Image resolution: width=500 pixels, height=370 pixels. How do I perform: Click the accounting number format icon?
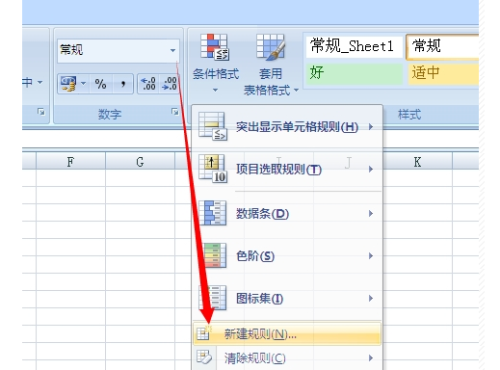point(68,84)
